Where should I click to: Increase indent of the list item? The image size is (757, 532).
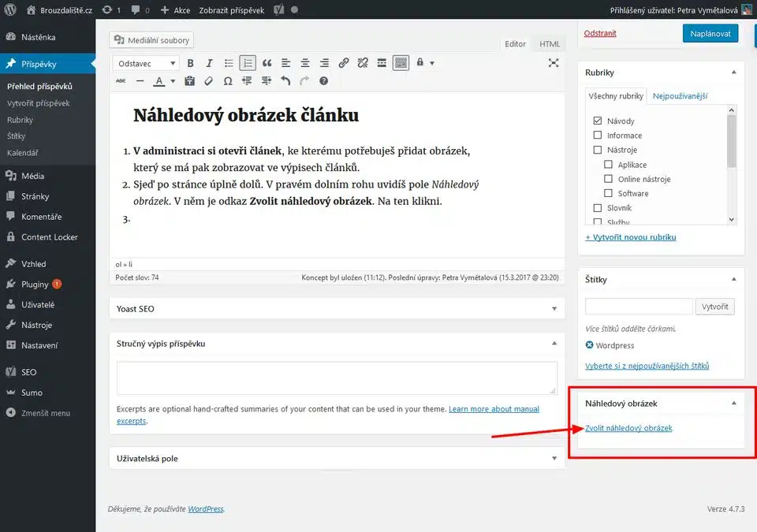pyautogui.click(x=266, y=81)
